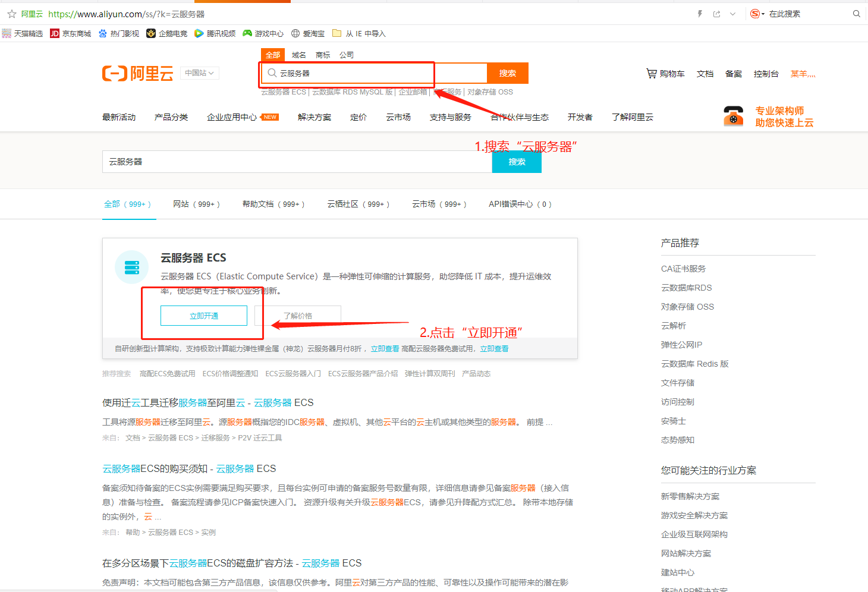The height and width of the screenshot is (592, 868).
Task: Click the 云服务器 ECS hot keyword link
Action: [x=284, y=92]
